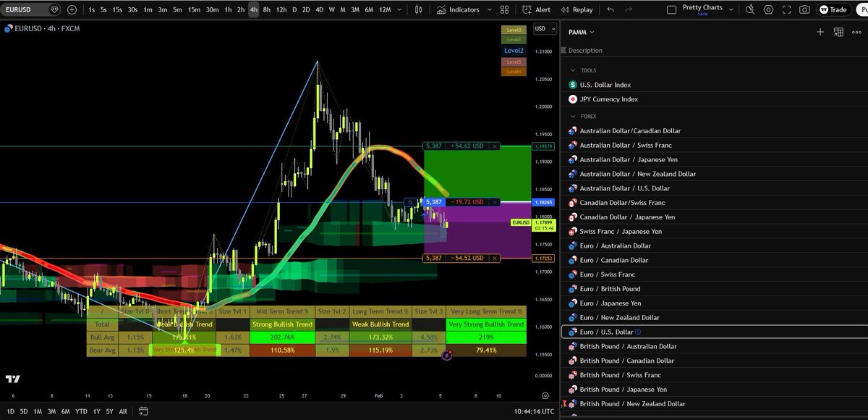Select the Euro / U.S. Dollar row

pyautogui.click(x=715, y=332)
